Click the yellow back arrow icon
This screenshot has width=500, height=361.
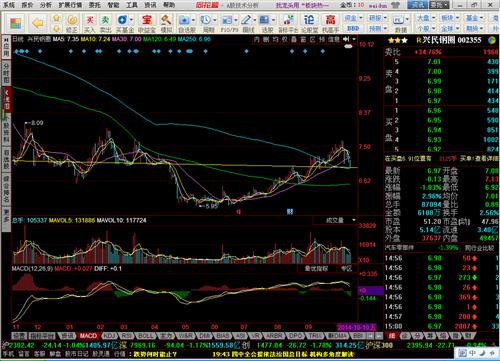click(38, 23)
